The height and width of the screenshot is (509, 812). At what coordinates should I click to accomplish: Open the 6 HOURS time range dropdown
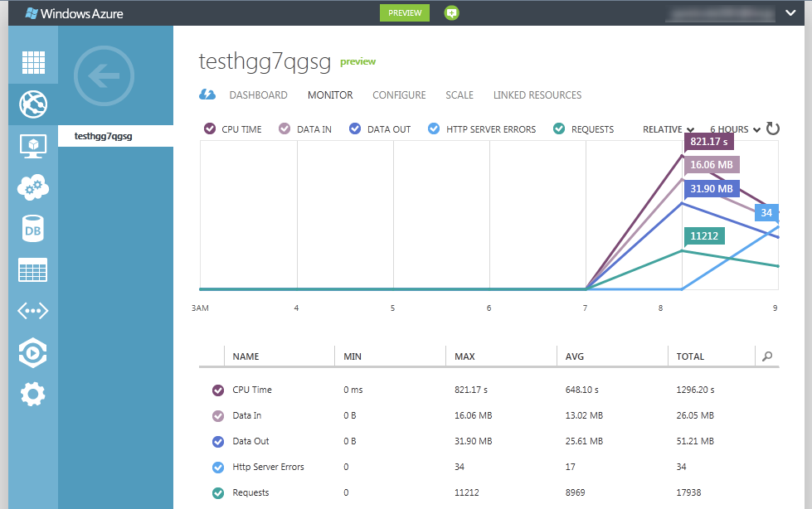[735, 129]
